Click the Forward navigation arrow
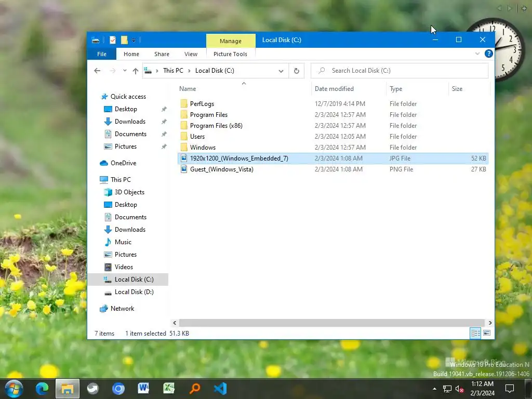 pos(113,71)
